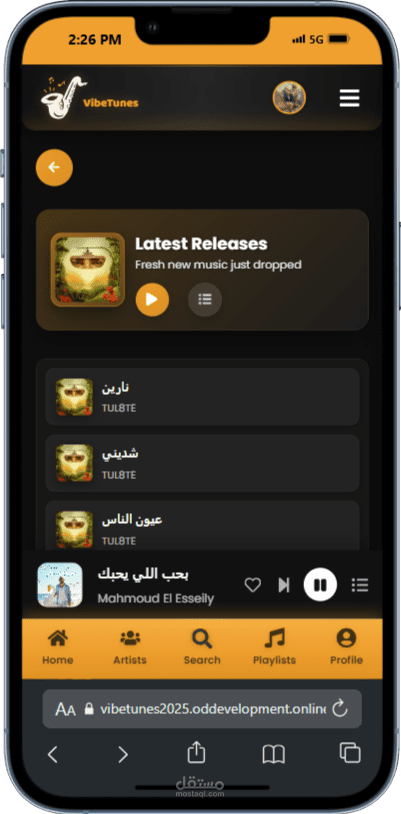Image resolution: width=401 pixels, height=814 pixels.
Task: Like the current song with the heart icon
Action: pyautogui.click(x=253, y=585)
